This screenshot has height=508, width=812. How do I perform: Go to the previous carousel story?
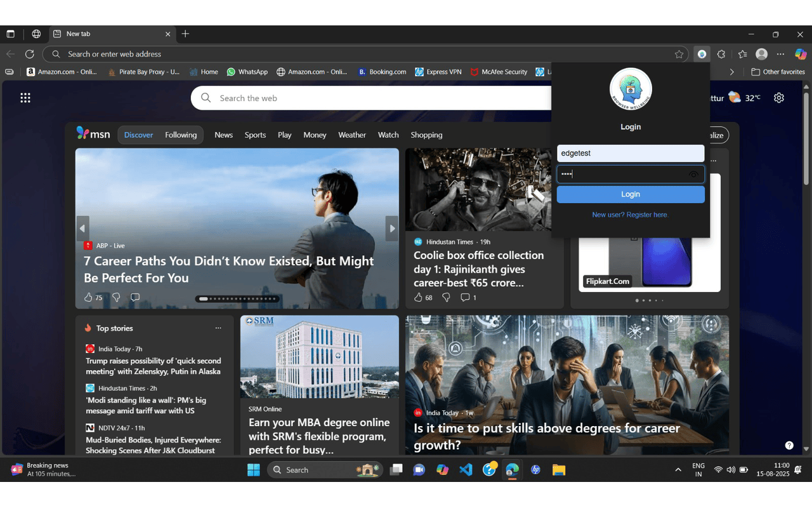[x=82, y=229]
